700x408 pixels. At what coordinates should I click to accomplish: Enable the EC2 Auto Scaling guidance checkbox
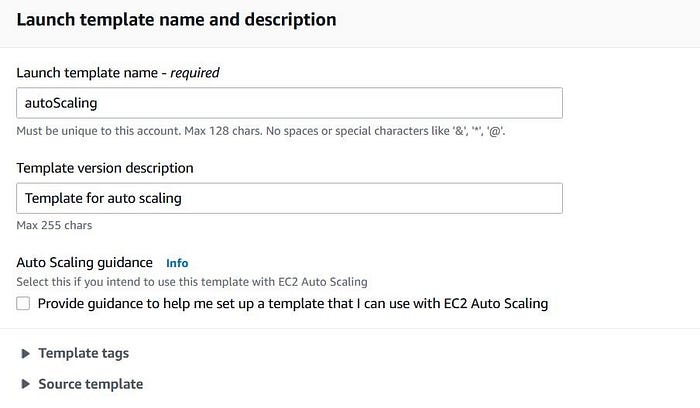point(23,303)
